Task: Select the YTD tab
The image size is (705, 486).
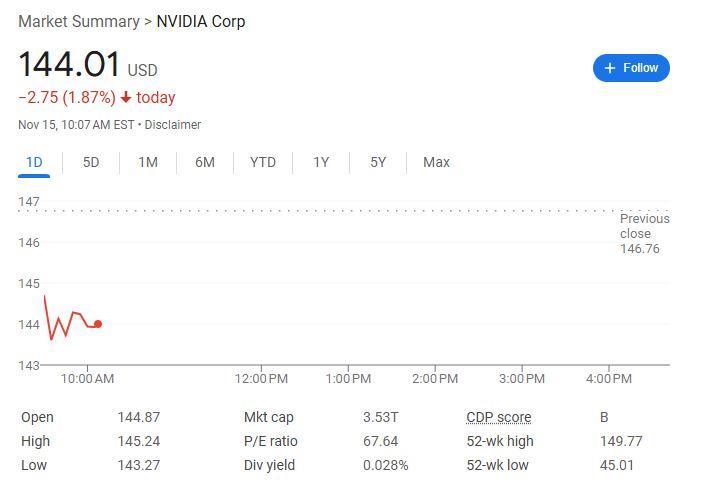Action: tap(263, 162)
